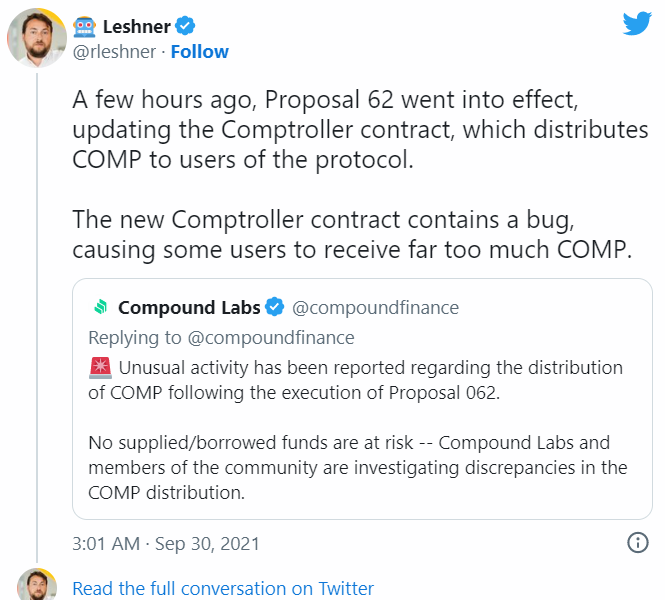The width and height of the screenshot is (665, 600).
Task: Open the Compound Labs profile name
Action: point(189,307)
